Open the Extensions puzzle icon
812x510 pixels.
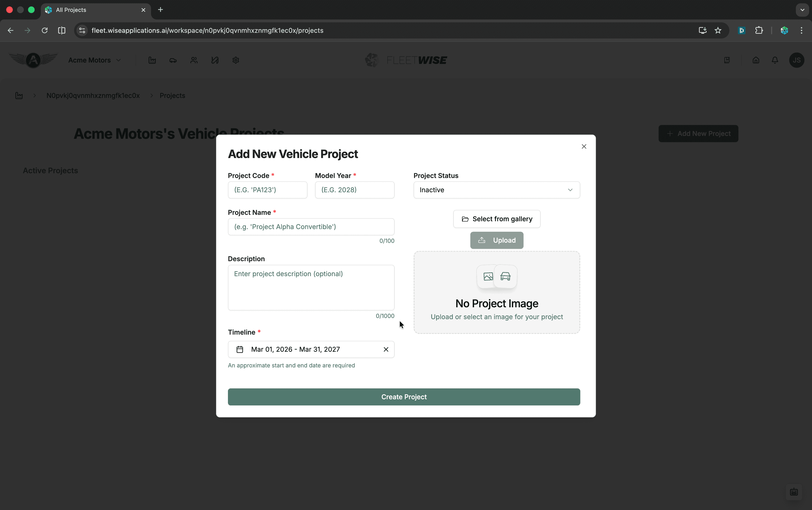coord(759,30)
